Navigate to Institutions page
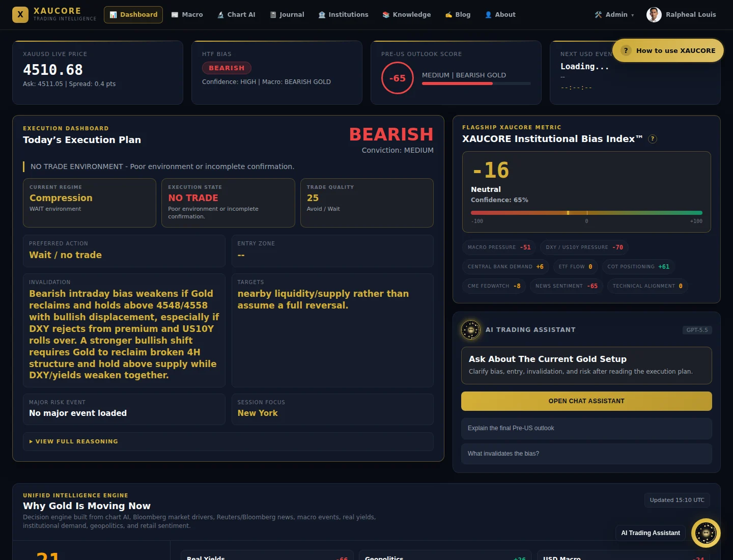This screenshot has width=733, height=560. tap(344, 15)
